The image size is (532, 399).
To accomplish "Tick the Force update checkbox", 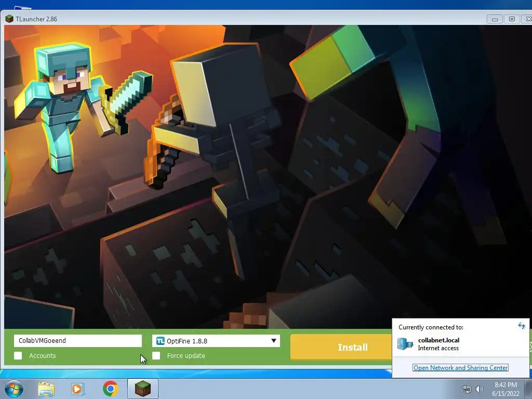I will click(156, 355).
